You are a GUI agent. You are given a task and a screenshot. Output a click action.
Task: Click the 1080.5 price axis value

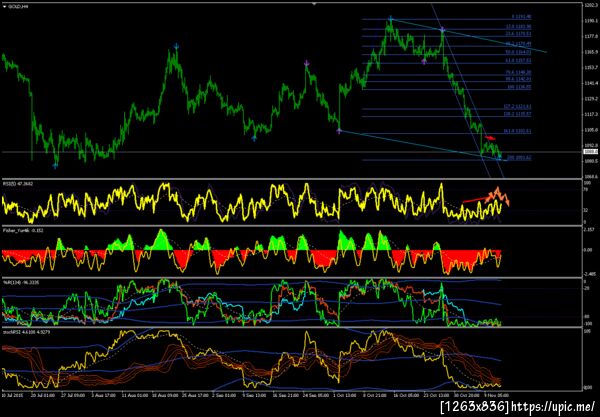click(x=591, y=161)
